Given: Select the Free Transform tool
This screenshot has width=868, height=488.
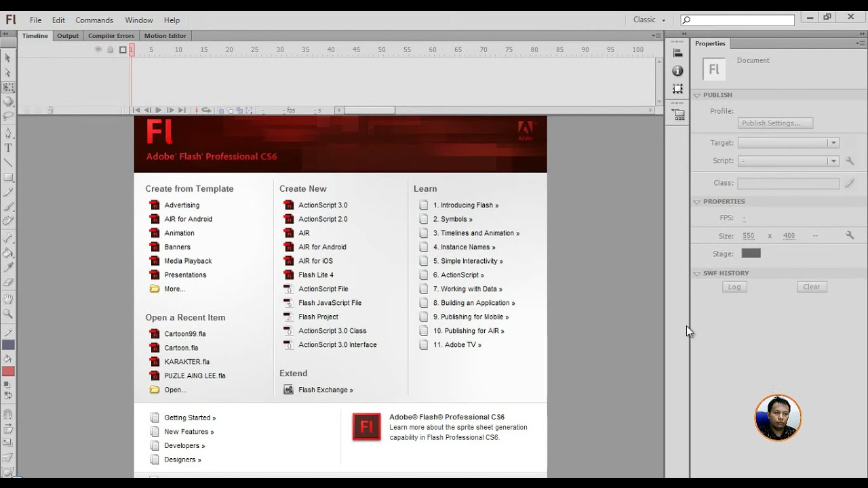Looking at the screenshot, I should (x=8, y=87).
